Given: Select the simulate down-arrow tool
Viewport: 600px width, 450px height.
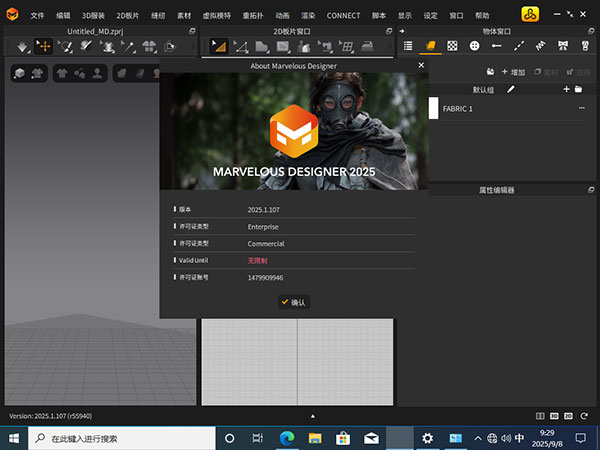Looking at the screenshot, I should (22, 47).
